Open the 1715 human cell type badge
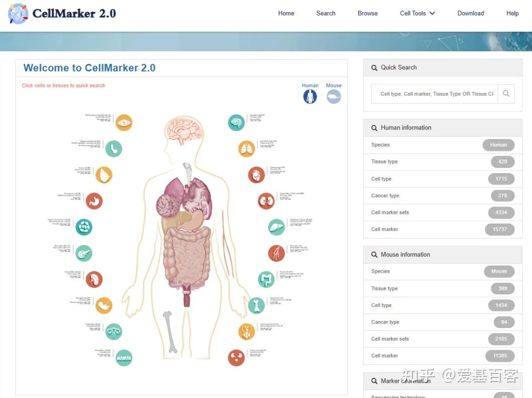Screen dimensions: 532x398 (x=501, y=179)
